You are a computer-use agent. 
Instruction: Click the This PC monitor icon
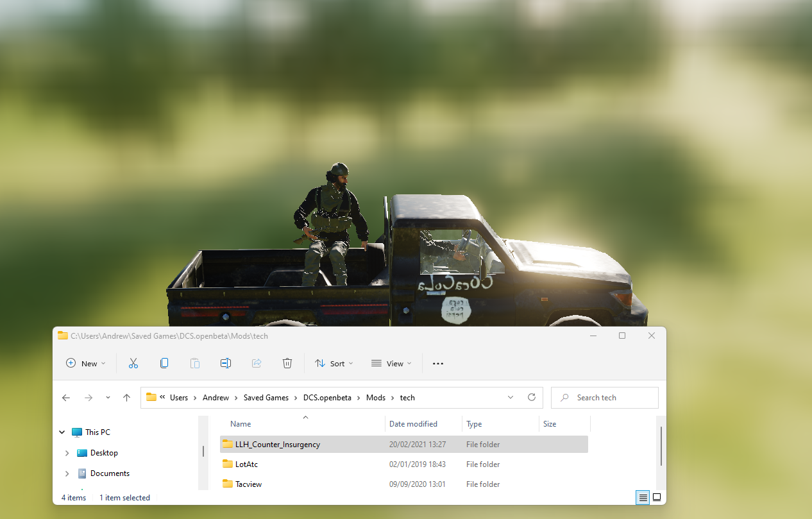coord(77,432)
